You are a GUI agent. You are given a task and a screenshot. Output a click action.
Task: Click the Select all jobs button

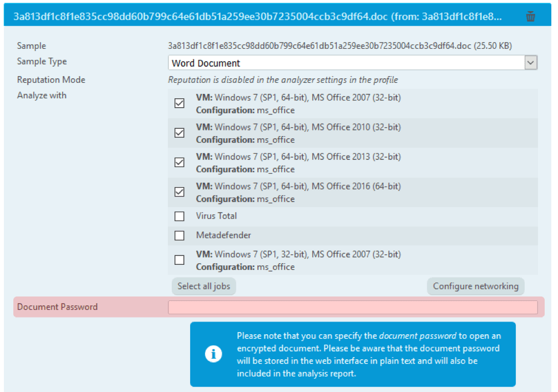(x=204, y=286)
